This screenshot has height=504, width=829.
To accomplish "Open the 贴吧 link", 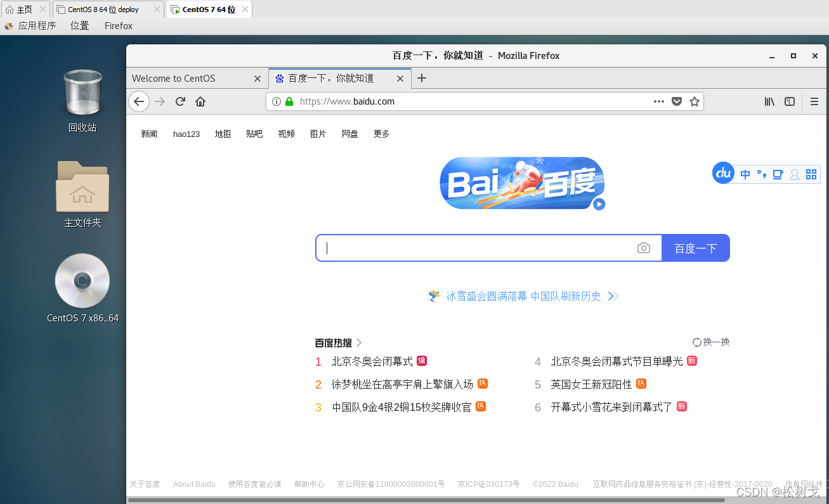I will 254,134.
